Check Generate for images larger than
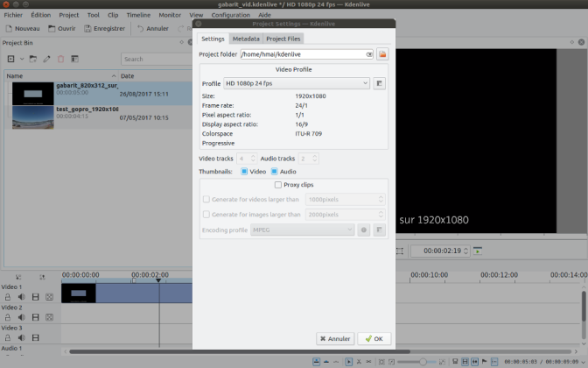 click(x=206, y=215)
